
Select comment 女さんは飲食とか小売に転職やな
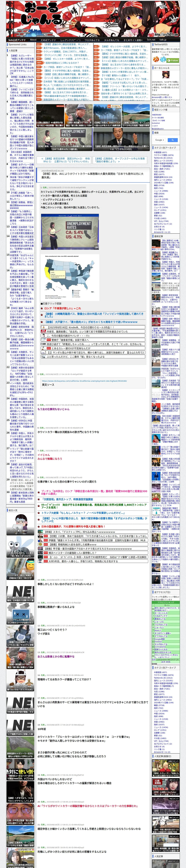tap(56, 656)
